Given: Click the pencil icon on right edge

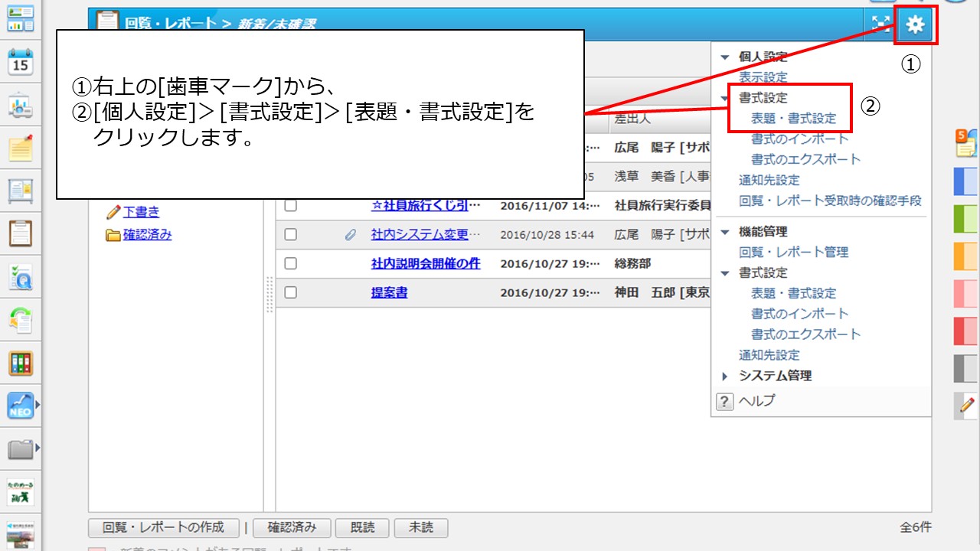Looking at the screenshot, I should click(x=966, y=404).
